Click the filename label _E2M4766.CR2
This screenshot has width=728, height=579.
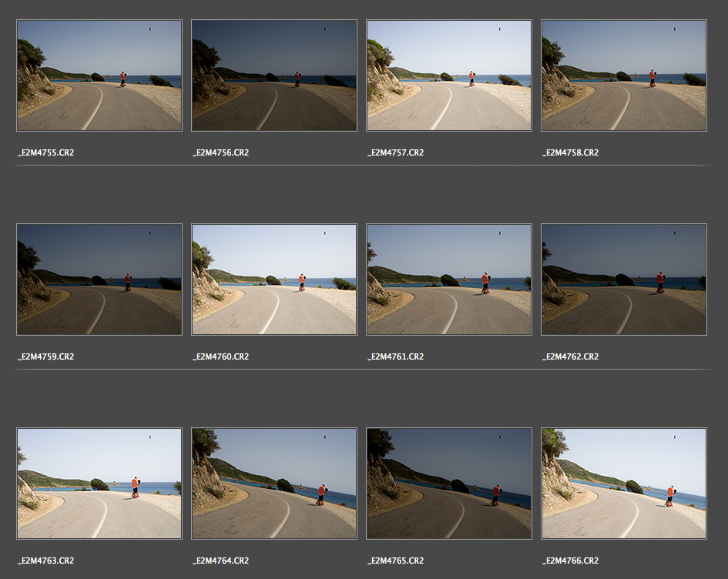pos(571,561)
